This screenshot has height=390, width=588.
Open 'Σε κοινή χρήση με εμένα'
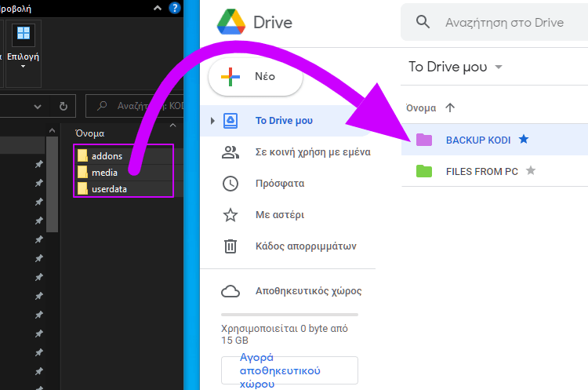coord(313,152)
